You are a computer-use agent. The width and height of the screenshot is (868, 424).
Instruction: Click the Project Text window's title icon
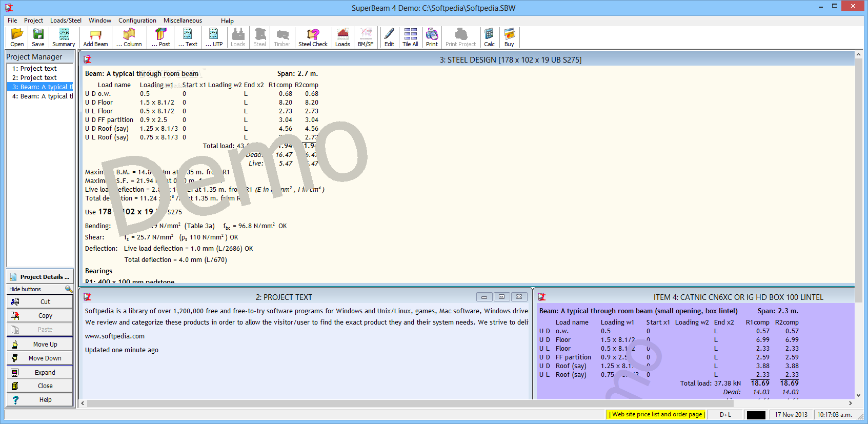pyautogui.click(x=88, y=297)
